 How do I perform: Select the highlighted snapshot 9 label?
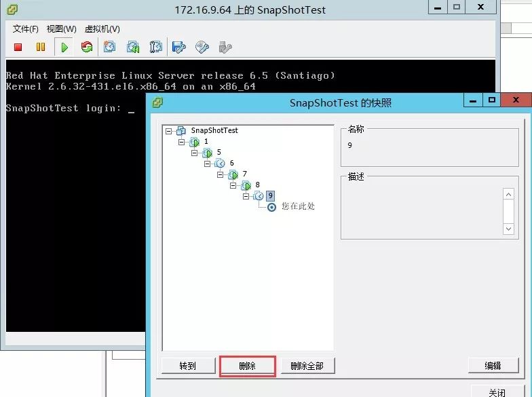pos(270,195)
